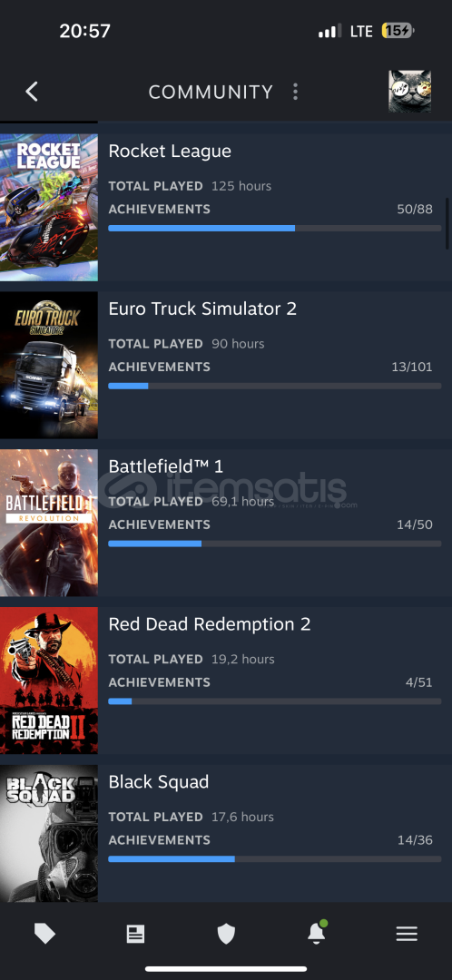Open the cat profile avatar
The image size is (452, 980).
[x=409, y=92]
